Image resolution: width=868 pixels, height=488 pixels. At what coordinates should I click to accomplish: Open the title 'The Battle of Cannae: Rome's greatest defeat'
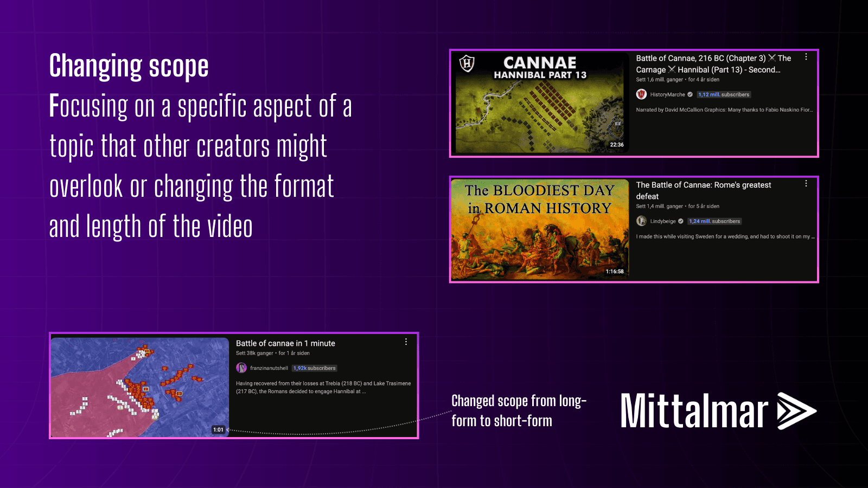pyautogui.click(x=704, y=190)
